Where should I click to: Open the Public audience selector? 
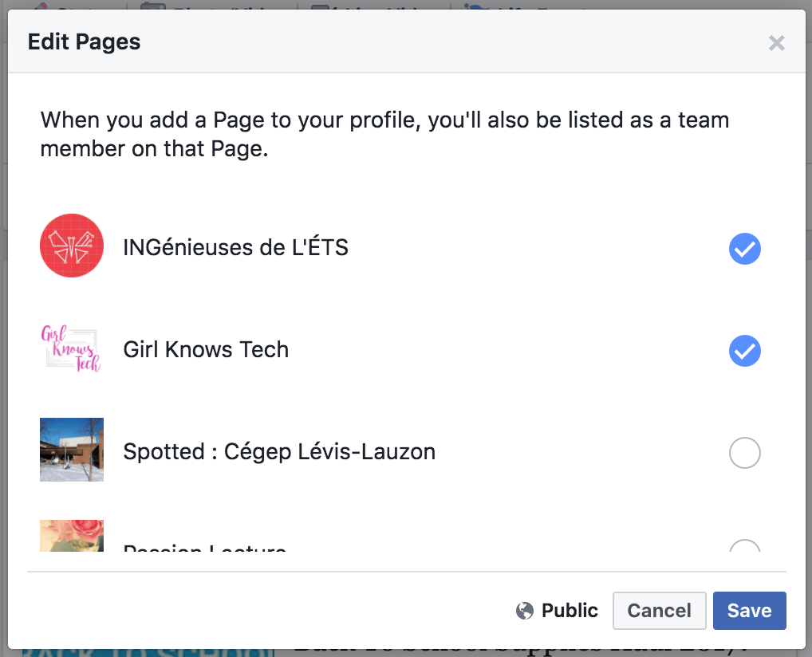point(558,611)
